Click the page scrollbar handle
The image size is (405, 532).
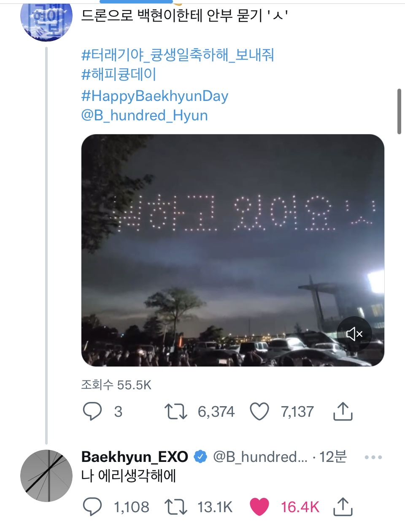[x=399, y=111]
